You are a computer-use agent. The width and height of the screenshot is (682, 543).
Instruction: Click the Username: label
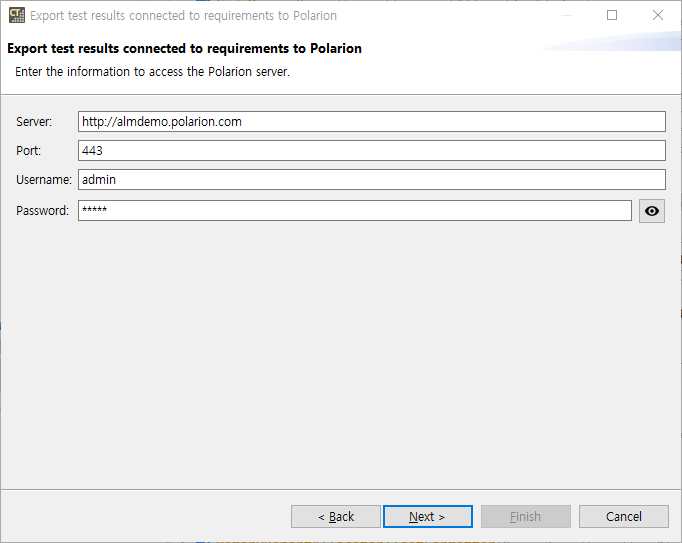(43, 180)
